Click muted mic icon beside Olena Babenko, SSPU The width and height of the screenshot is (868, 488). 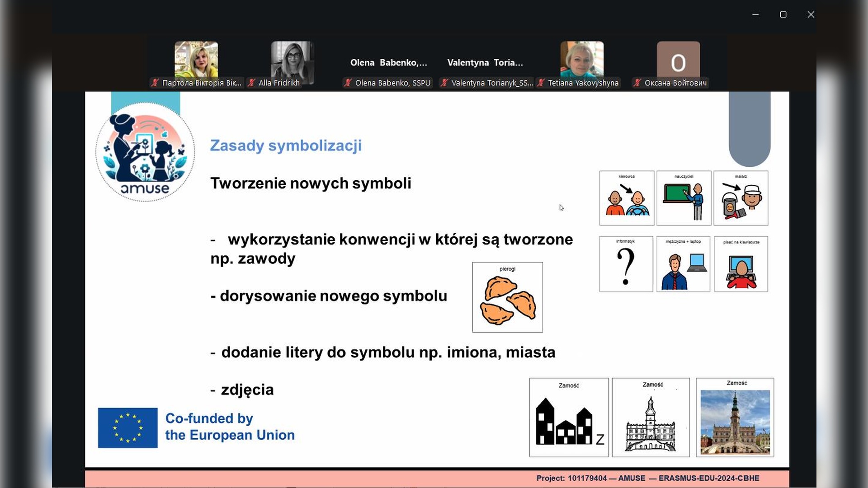click(348, 83)
